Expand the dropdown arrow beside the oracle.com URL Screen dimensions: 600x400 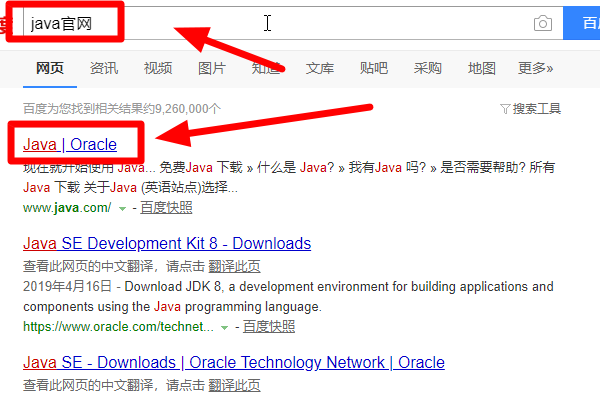(x=224, y=327)
